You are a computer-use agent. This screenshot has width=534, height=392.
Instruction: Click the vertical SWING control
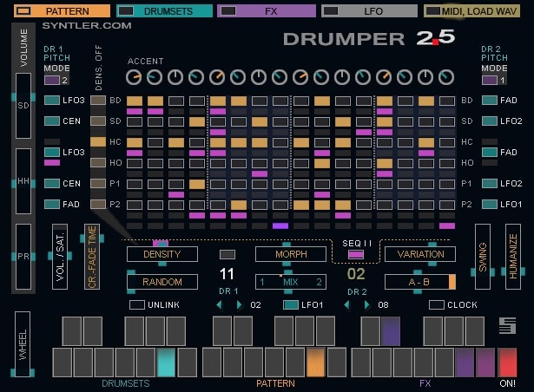pos(483,257)
